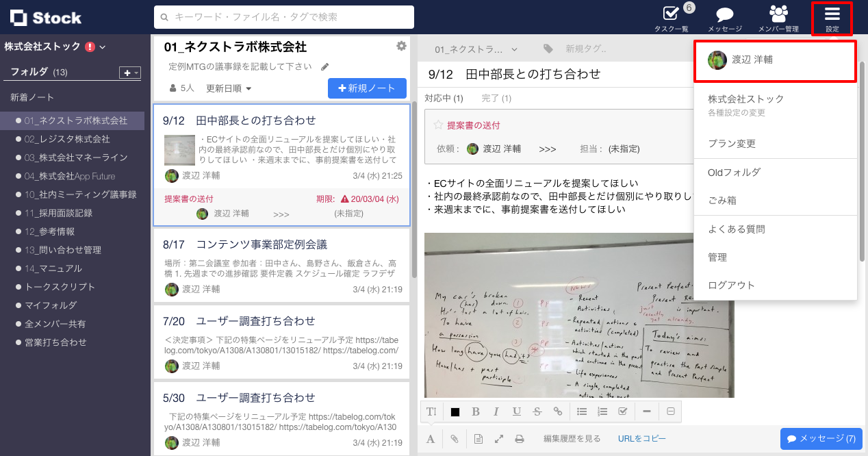
Task: Toggle bold formatting in the editor toolbar
Action: [476, 411]
